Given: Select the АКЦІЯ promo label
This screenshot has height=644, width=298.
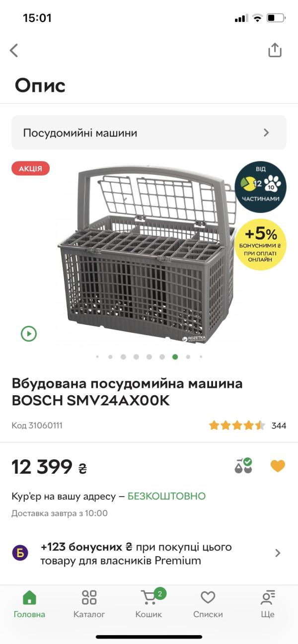Looking at the screenshot, I should 31,168.
